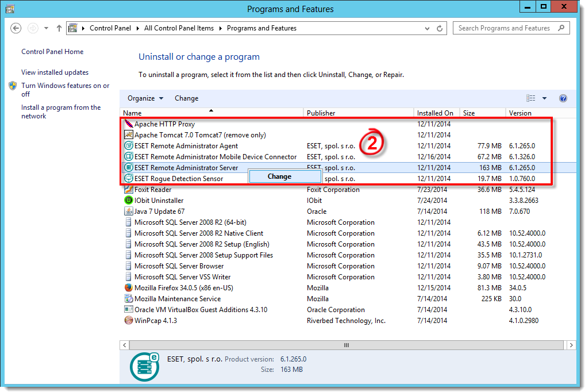Viewport: 585px width, 392px height.
Task: Click the Foxit Reader icon
Action: [x=128, y=189]
